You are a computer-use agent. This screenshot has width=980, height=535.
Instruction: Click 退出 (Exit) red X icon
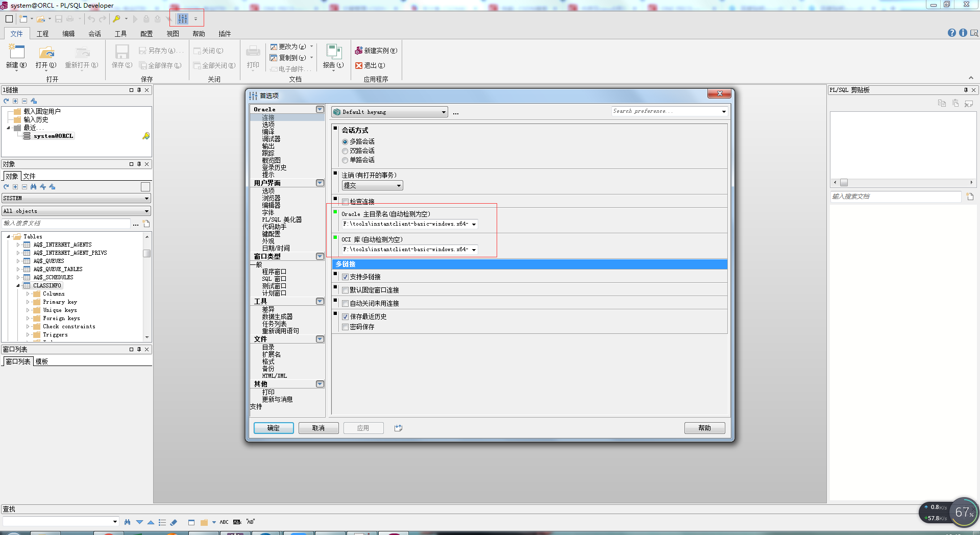[359, 65]
